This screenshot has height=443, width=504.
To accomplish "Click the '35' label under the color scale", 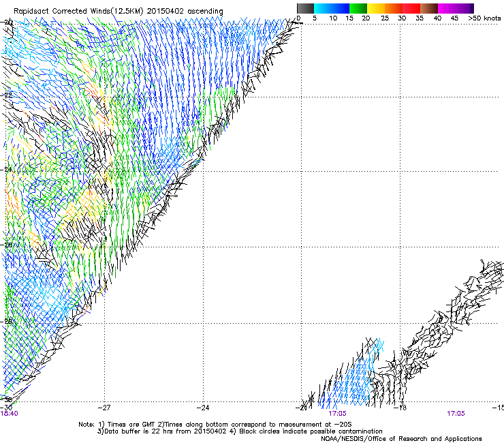I will point(420,18).
